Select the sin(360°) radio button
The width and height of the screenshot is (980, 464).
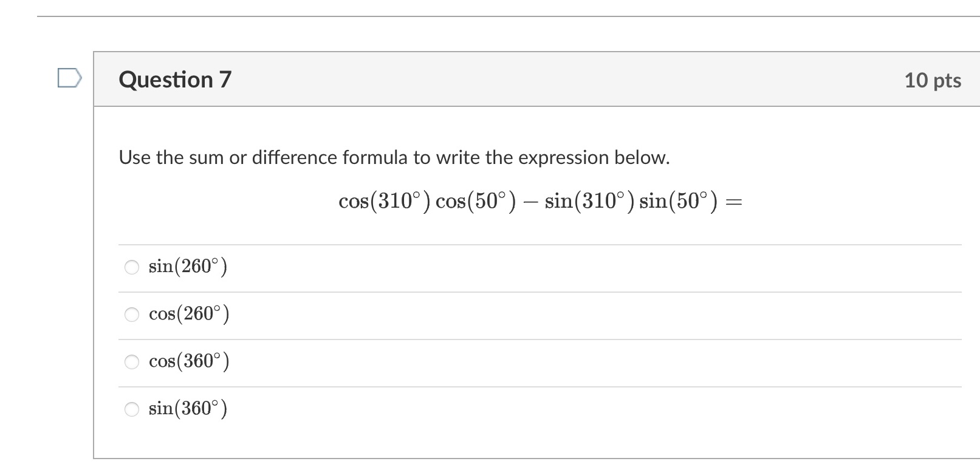coord(131,409)
